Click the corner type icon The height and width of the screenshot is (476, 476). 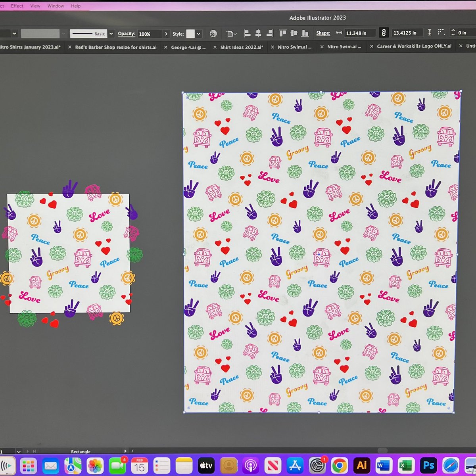point(441,32)
